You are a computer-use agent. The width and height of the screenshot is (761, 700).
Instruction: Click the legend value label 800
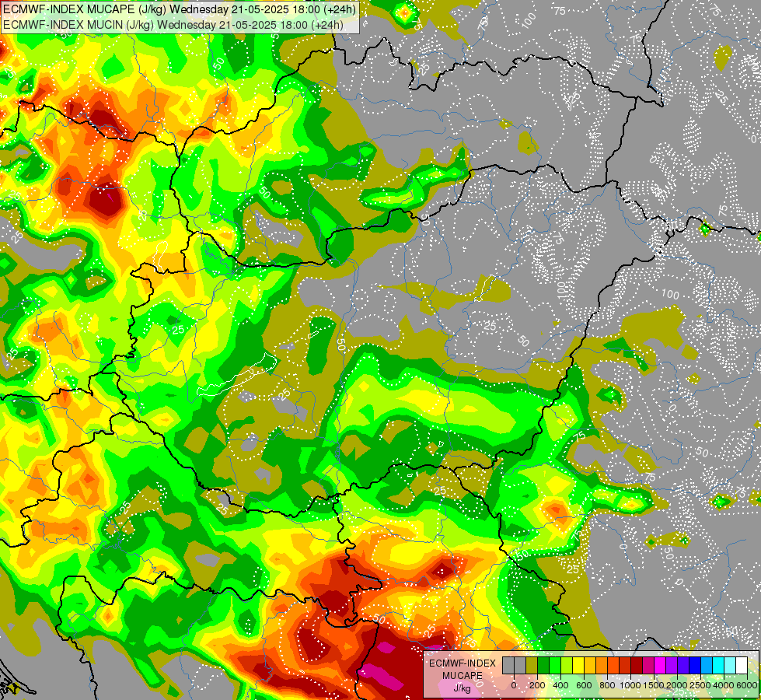(607, 685)
